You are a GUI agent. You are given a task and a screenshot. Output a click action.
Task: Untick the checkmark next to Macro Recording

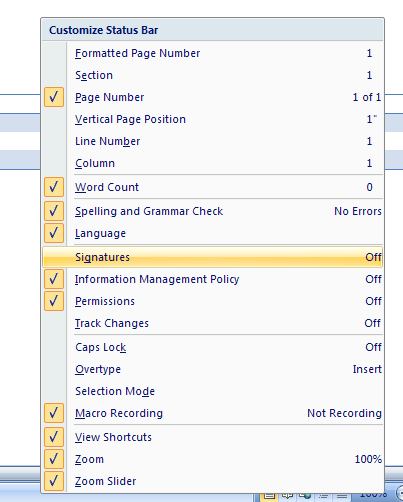click(54, 413)
